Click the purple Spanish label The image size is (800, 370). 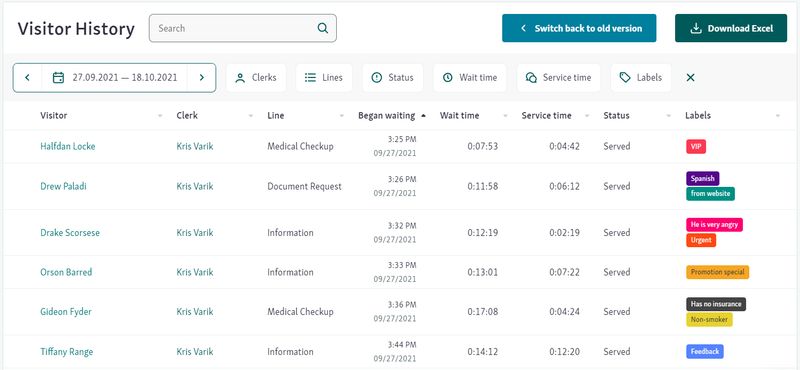(x=703, y=179)
